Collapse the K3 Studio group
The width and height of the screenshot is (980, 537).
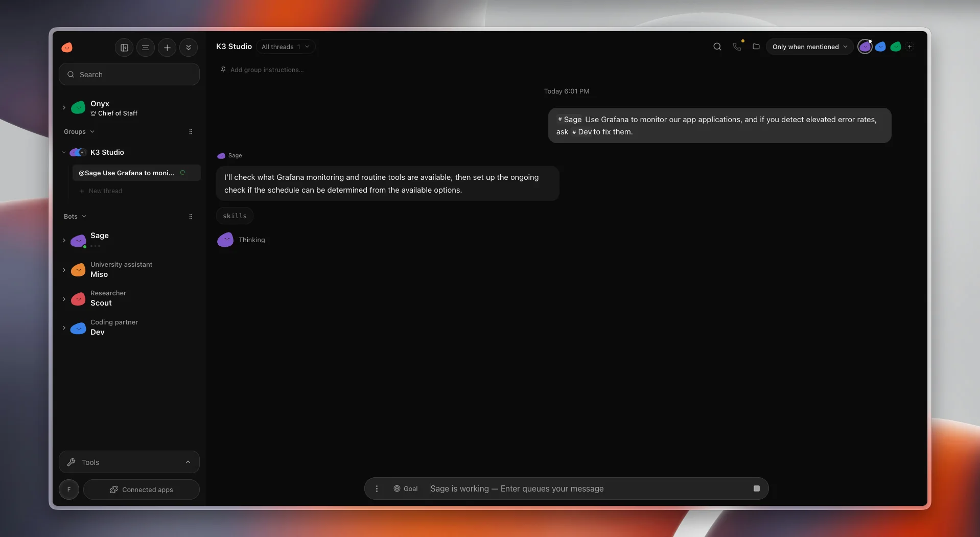click(x=64, y=152)
